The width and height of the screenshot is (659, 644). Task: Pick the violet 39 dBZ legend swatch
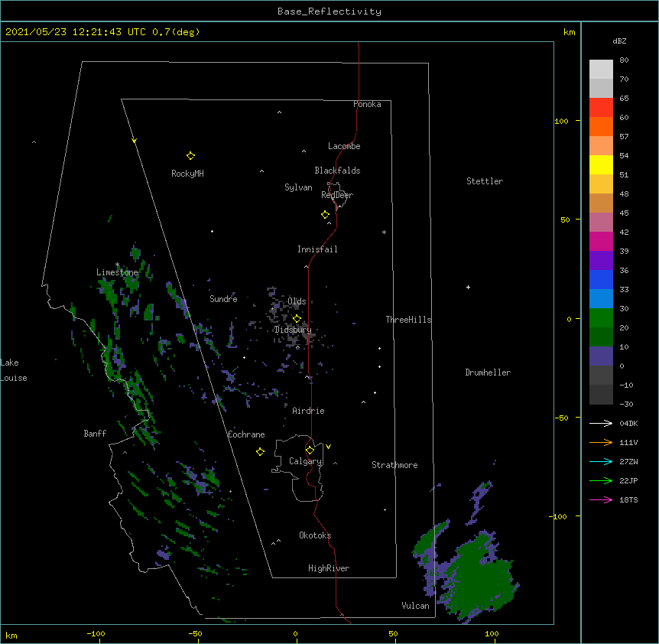coord(601,261)
